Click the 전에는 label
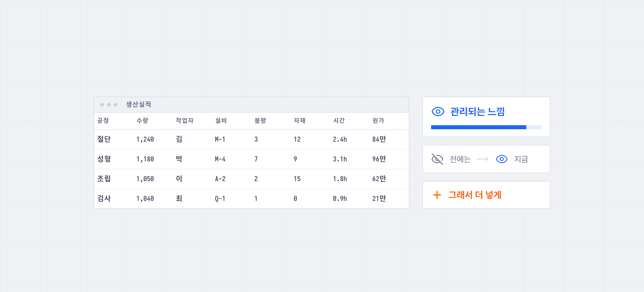Screen dimensions: 644x292 (x=460, y=159)
